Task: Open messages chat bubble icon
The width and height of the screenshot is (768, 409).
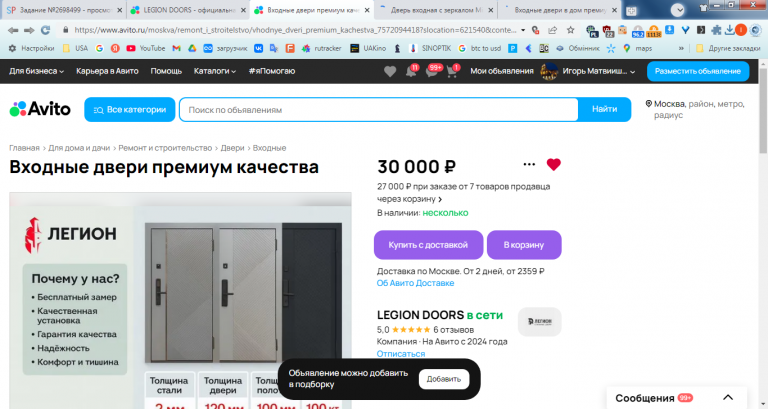Action: tap(432, 72)
